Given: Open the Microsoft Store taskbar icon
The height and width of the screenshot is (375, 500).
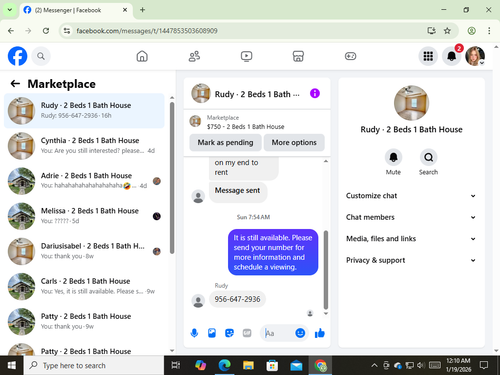Looking at the screenshot, I should tap(272, 365).
